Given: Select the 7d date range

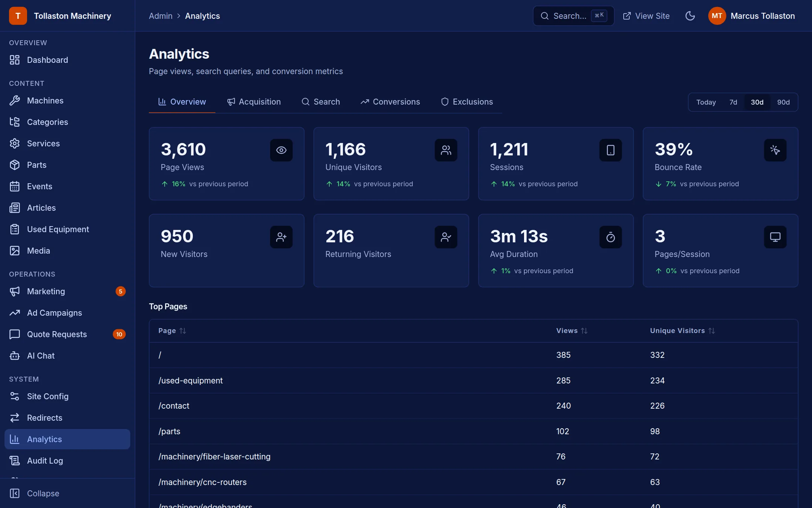Looking at the screenshot, I should point(733,102).
